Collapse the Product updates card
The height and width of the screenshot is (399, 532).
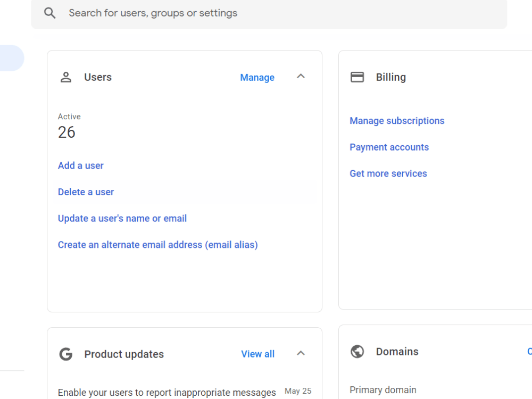tap(301, 353)
